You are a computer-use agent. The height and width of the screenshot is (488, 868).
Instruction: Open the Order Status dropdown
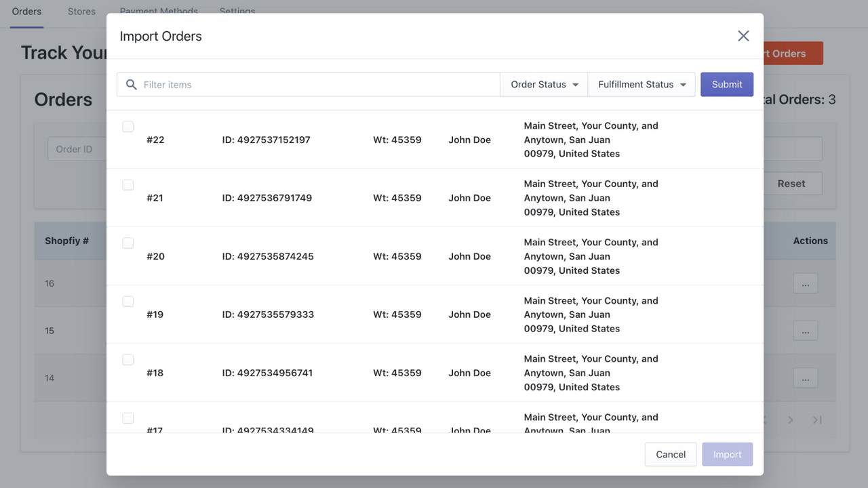(543, 84)
